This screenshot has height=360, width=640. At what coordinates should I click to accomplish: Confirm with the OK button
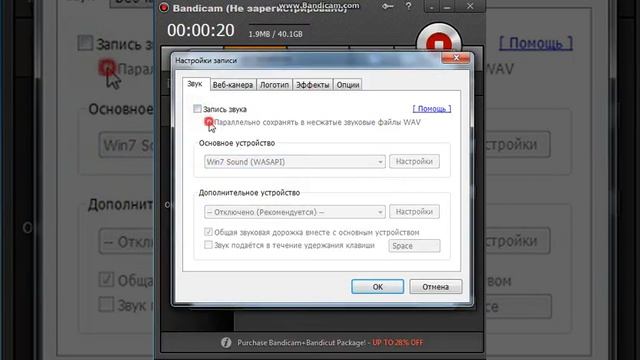pos(378,287)
